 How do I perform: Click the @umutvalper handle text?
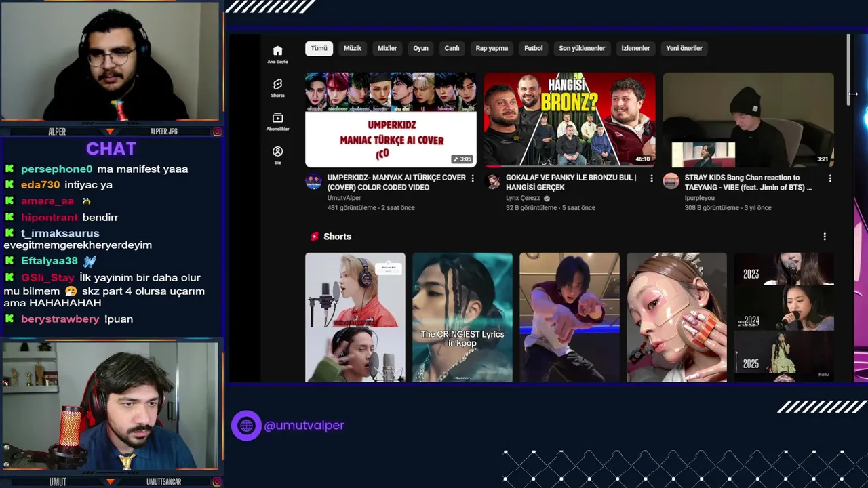(x=304, y=426)
